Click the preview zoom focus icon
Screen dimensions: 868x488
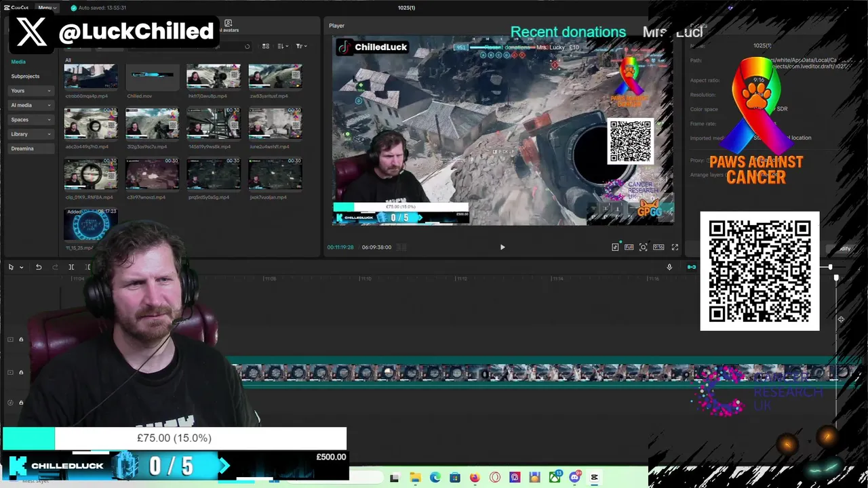(644, 247)
